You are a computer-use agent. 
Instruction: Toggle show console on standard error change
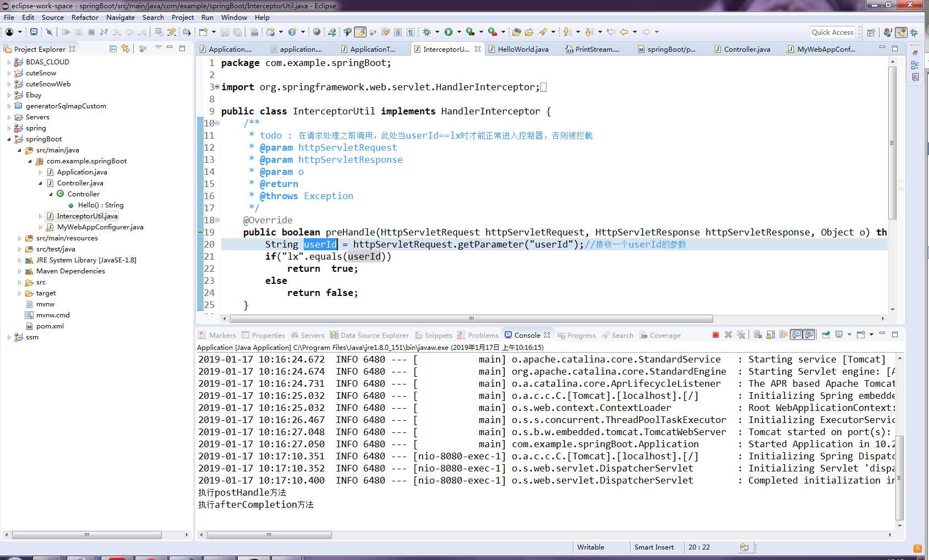click(x=808, y=334)
